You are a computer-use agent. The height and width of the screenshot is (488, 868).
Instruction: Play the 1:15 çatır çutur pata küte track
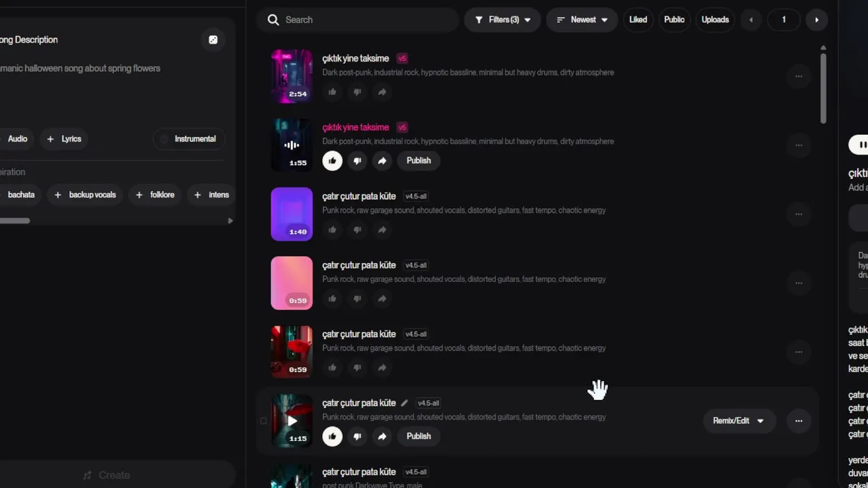(x=292, y=421)
